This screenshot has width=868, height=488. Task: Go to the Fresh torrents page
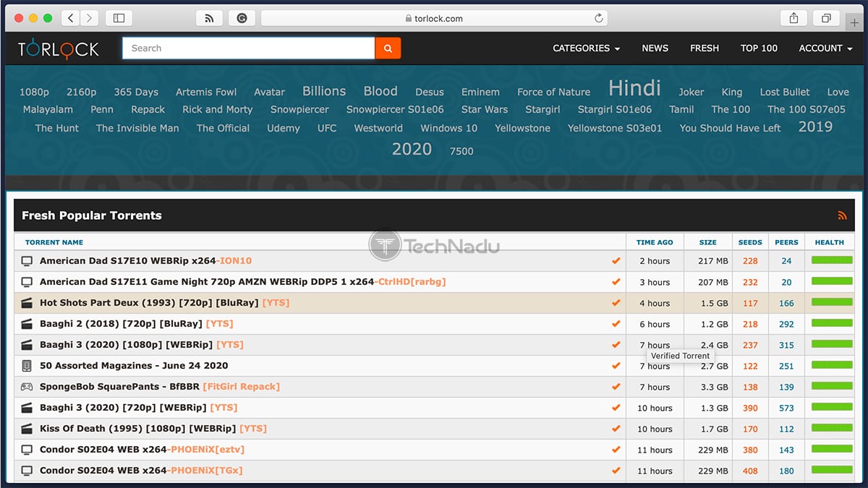click(705, 48)
